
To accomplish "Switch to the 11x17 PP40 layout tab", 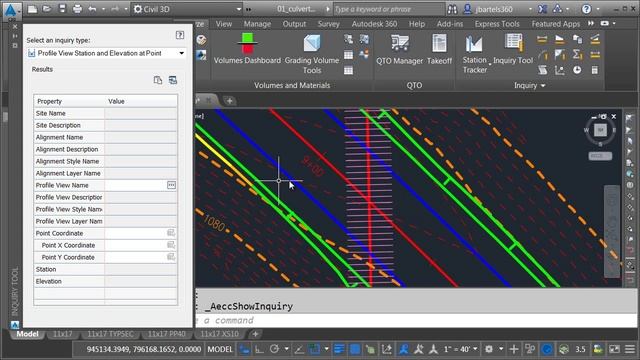I will click(167, 334).
